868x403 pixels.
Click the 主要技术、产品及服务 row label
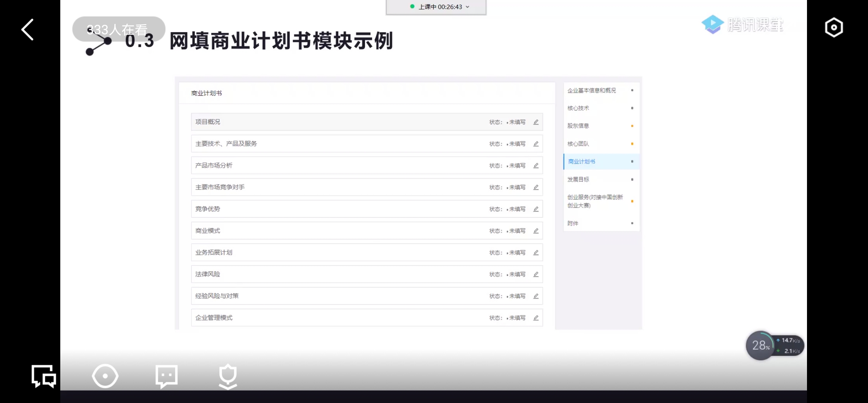(x=226, y=144)
